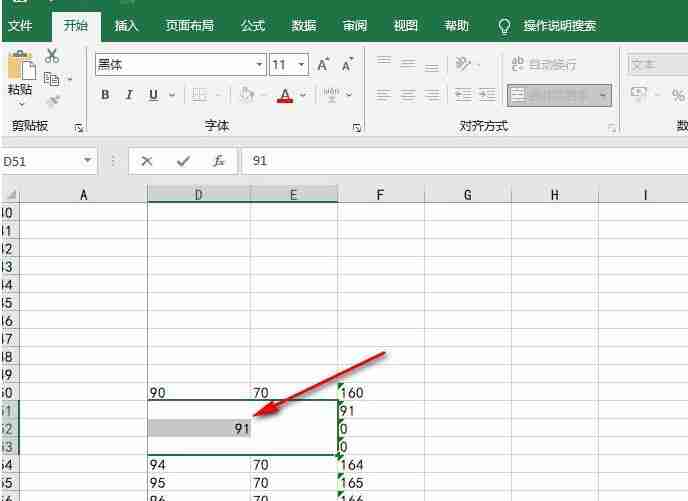Click the Increase Indent icon

coord(487,95)
